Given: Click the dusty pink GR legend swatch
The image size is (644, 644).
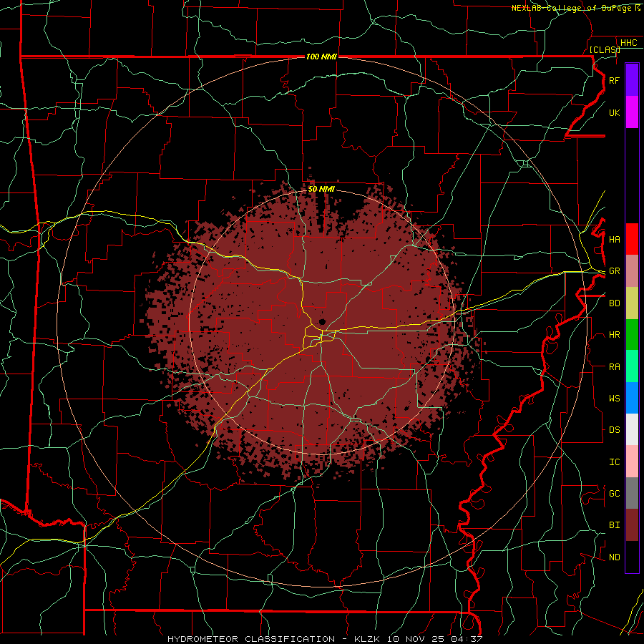Looking at the screenshot, I should click(x=632, y=270).
